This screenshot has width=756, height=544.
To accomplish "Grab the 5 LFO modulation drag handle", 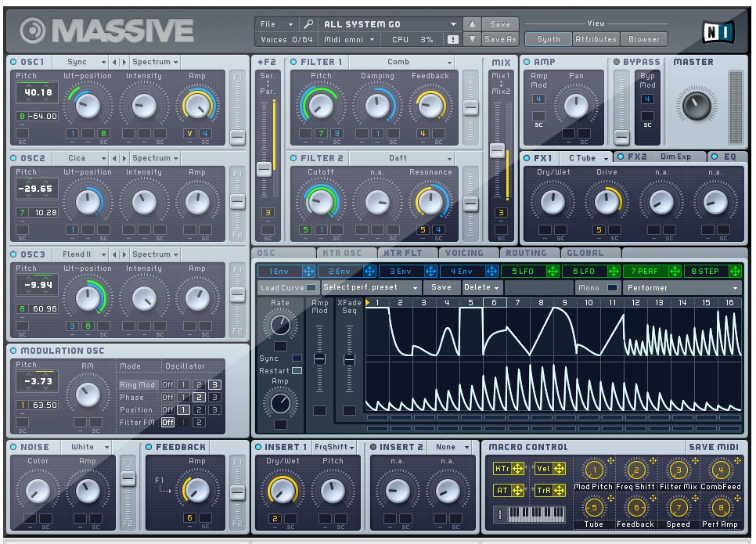I will (553, 272).
